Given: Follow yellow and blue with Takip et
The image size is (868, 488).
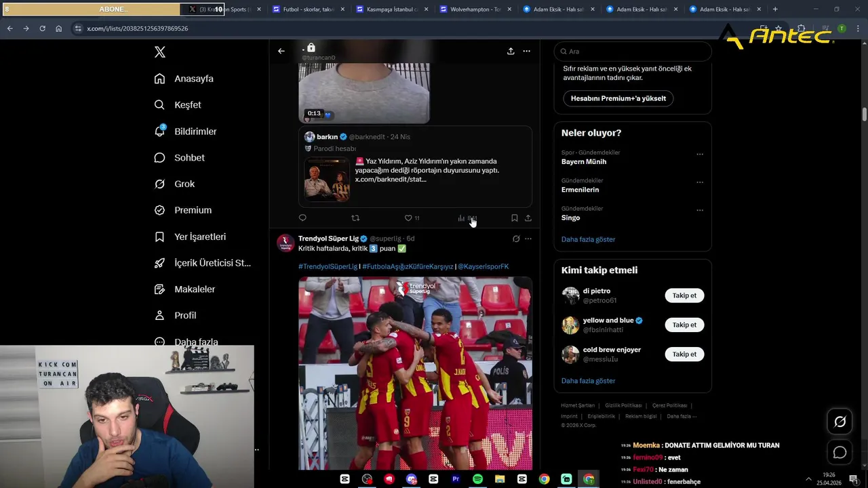Looking at the screenshot, I should [684, 325].
